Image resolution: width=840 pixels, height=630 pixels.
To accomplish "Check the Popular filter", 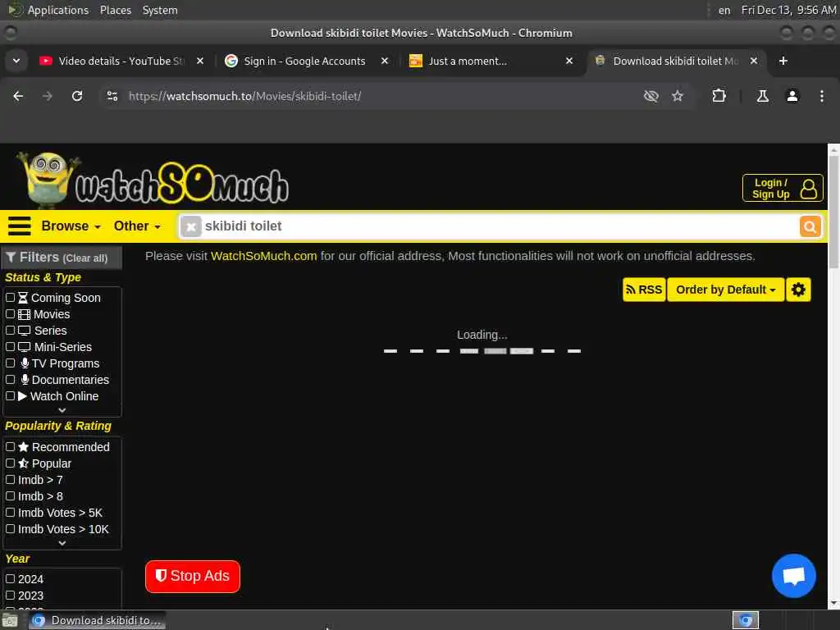I will (x=10, y=463).
